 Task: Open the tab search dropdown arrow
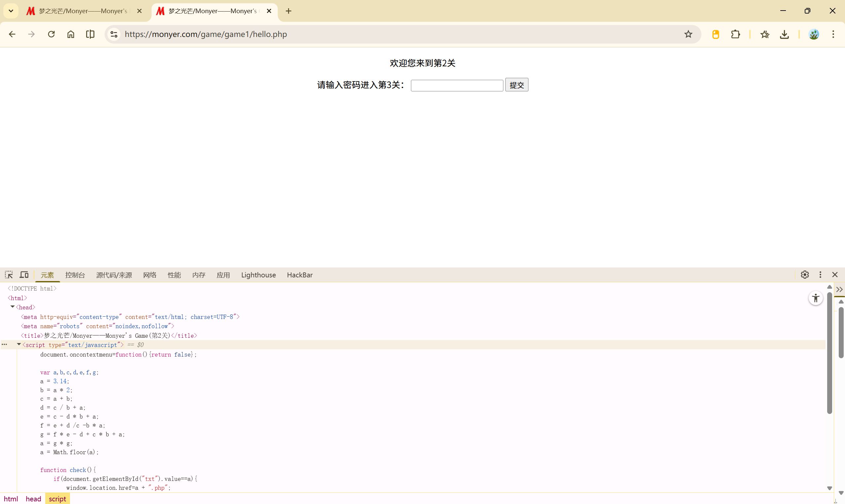[x=11, y=11]
